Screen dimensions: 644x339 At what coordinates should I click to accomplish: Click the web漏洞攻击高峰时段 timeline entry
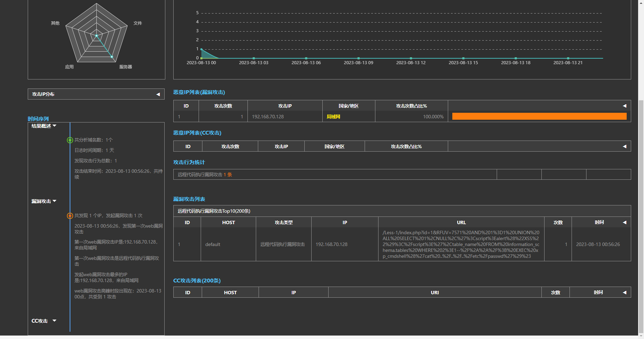(118, 294)
